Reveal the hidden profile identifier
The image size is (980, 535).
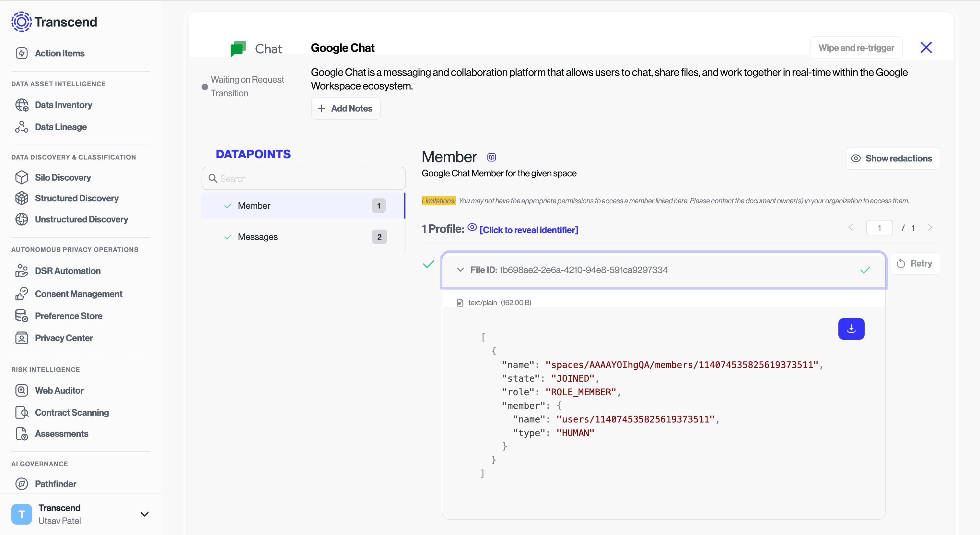529,230
